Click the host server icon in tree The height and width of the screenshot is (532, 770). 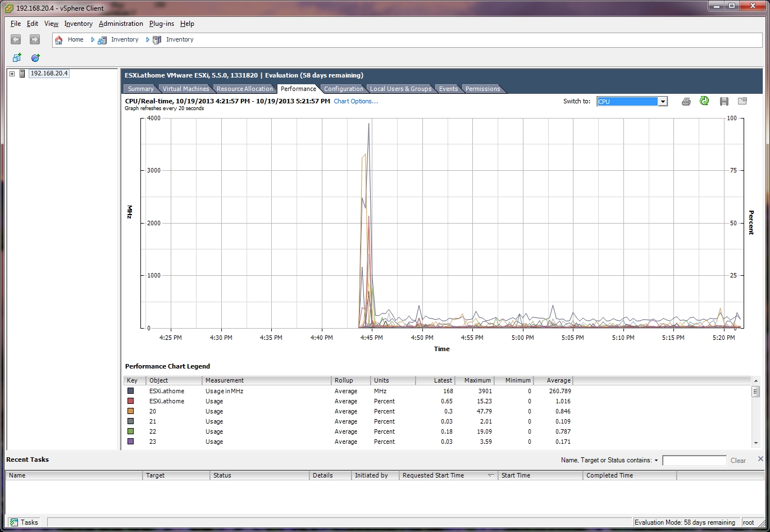pos(22,74)
